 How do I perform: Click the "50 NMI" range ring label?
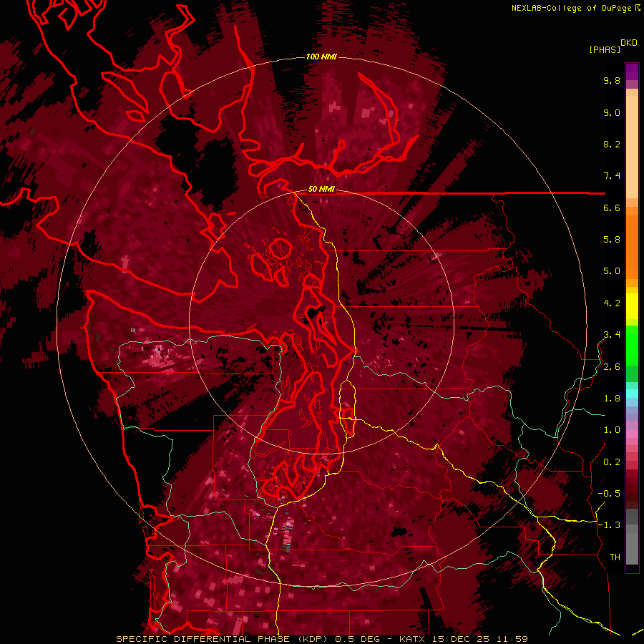pyautogui.click(x=321, y=190)
